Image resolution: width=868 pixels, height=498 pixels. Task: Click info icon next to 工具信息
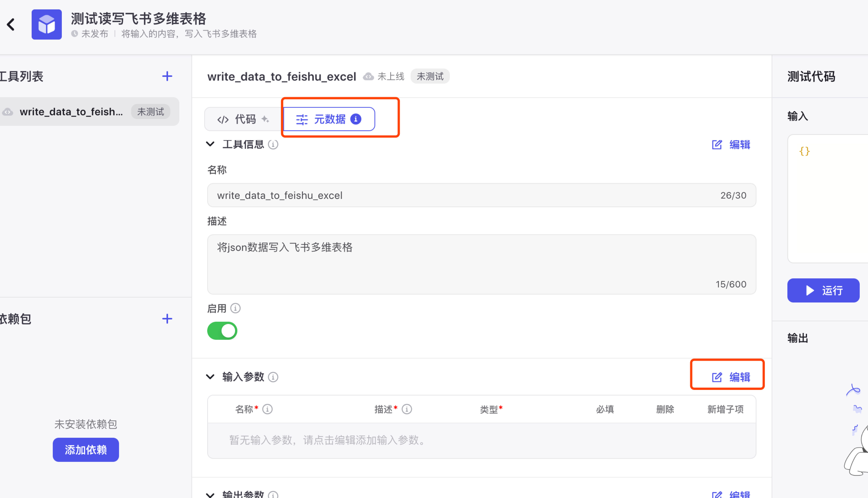tap(273, 144)
